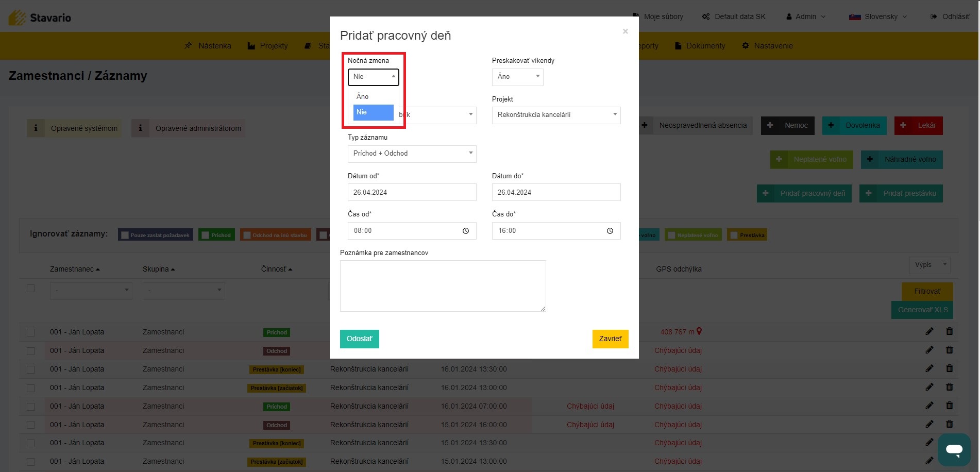
Task: Sort table by Činnosť column
Action: (x=277, y=269)
